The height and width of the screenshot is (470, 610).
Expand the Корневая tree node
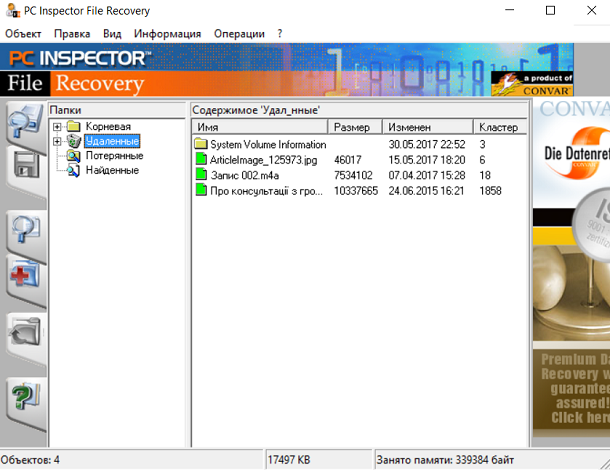[x=57, y=127]
